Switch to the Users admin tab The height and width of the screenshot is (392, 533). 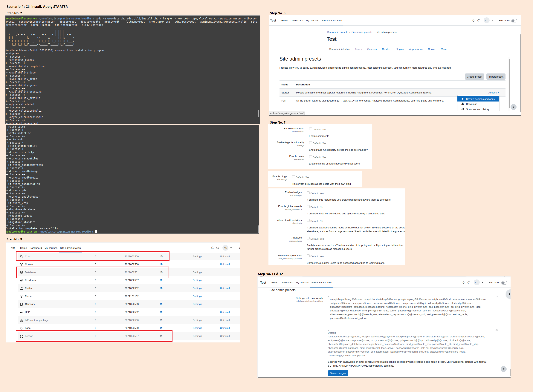pyautogui.click(x=358, y=49)
